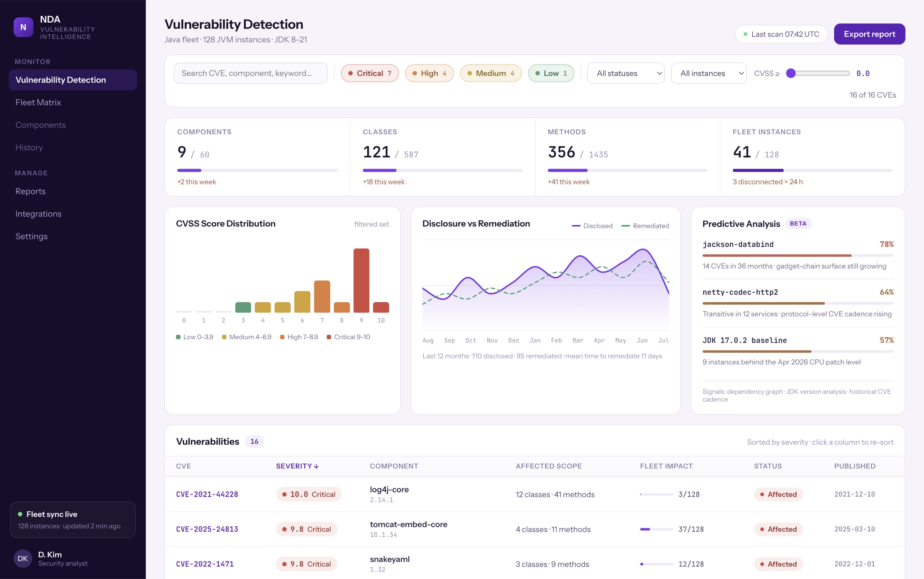The height and width of the screenshot is (579, 924).
Task: Toggle the Low severity filter chip
Action: point(551,73)
